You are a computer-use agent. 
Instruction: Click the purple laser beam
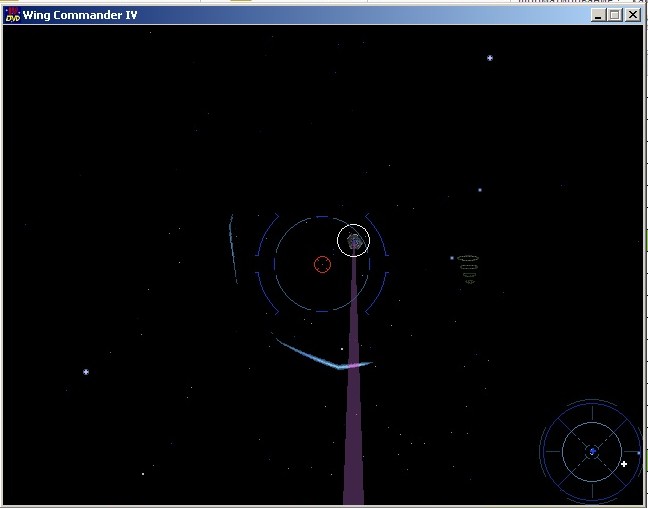tap(354, 376)
